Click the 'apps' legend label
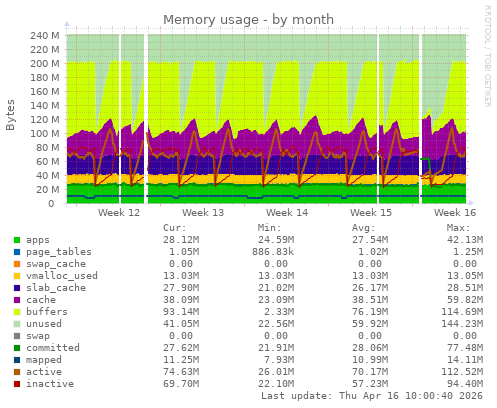 38,240
